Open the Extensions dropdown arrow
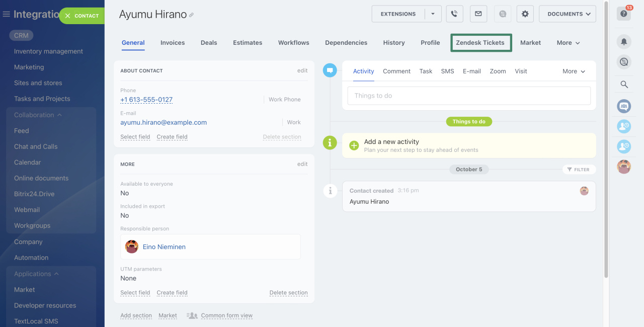The image size is (644, 327). pos(433,14)
